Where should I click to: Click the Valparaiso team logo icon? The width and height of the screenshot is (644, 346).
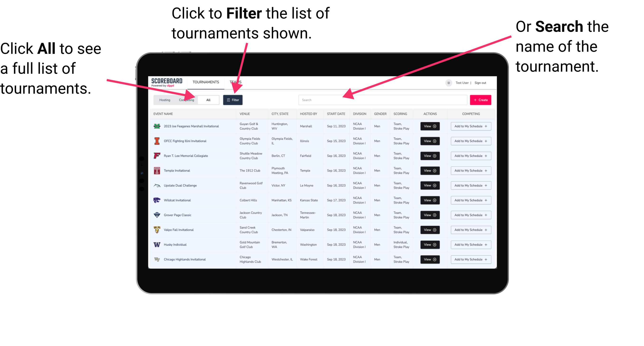156,230
